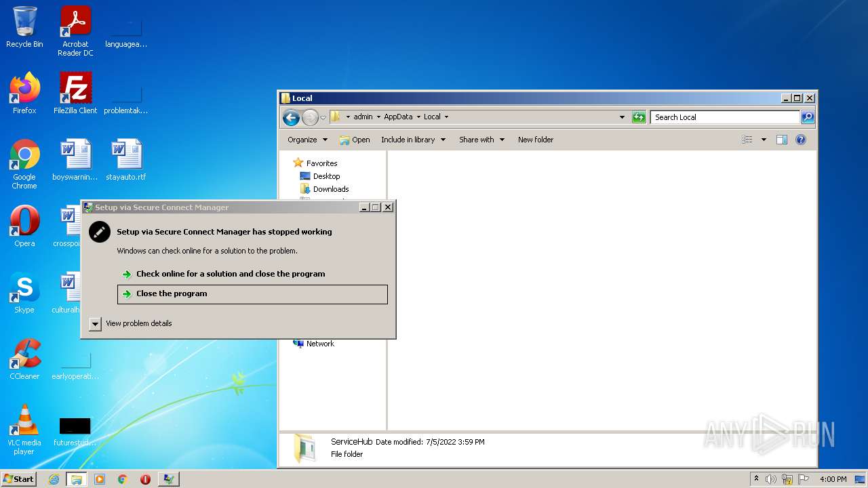Click the Forward arrow in Local window

(310, 117)
